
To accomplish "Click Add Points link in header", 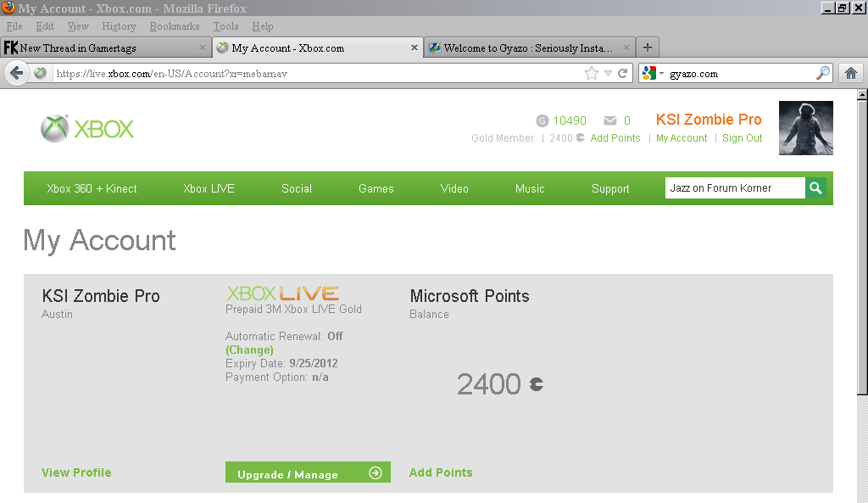I will (615, 138).
